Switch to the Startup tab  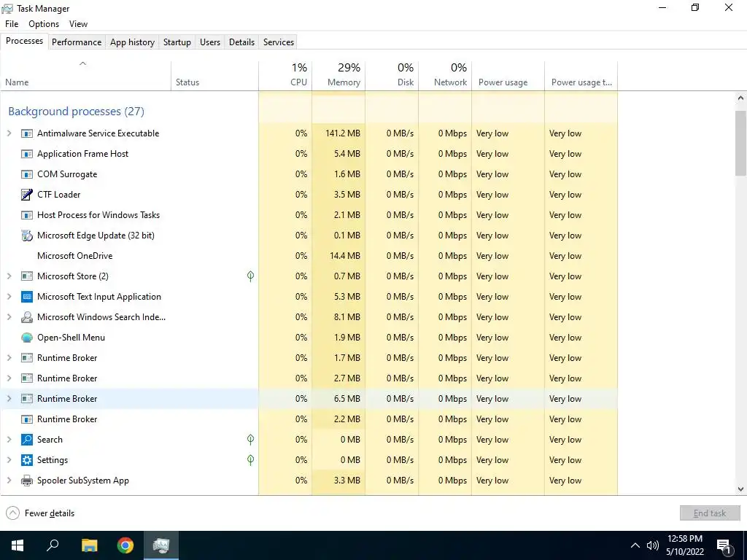tap(177, 42)
